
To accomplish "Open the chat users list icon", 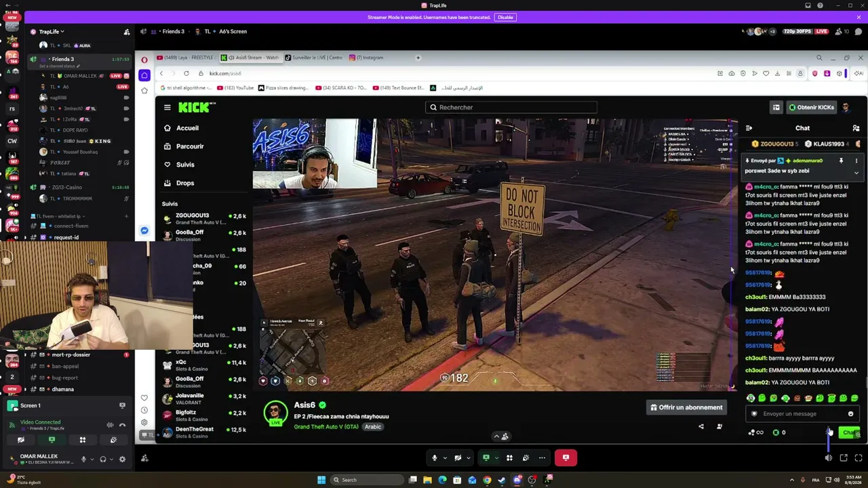I will 856,128.
